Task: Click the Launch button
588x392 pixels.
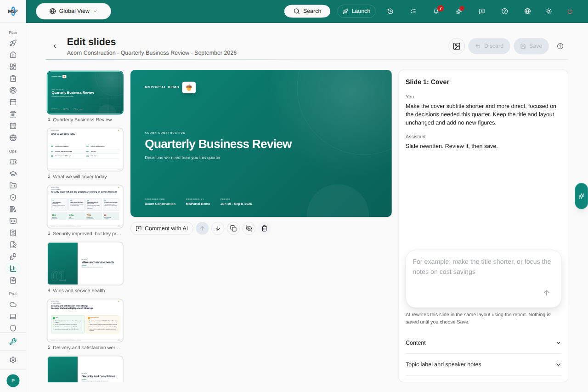Action: point(356,11)
